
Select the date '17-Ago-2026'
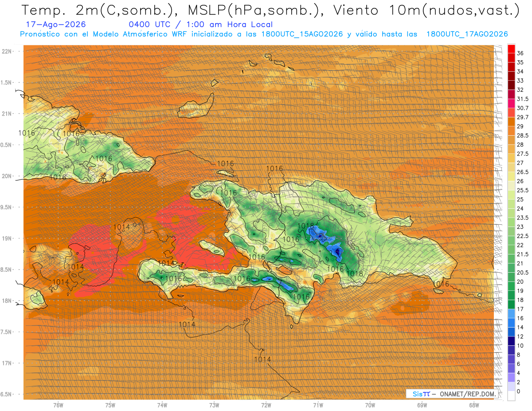pyautogui.click(x=56, y=24)
